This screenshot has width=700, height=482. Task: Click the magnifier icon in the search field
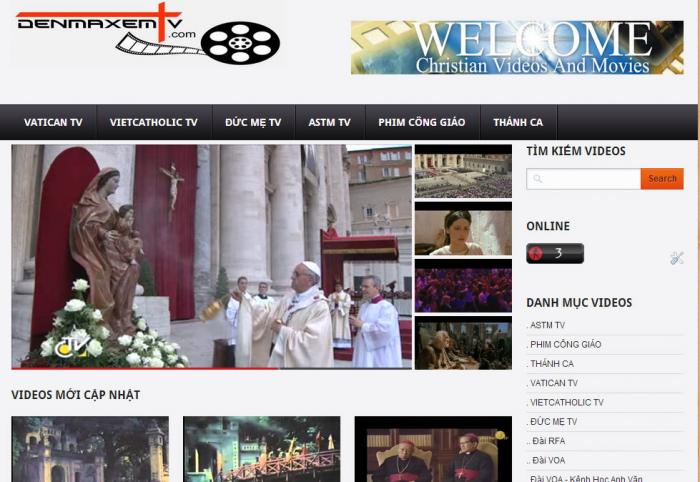538,179
